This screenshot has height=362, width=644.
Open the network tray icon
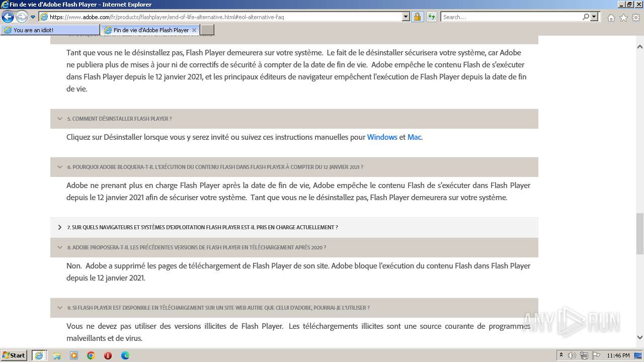[x=584, y=355]
